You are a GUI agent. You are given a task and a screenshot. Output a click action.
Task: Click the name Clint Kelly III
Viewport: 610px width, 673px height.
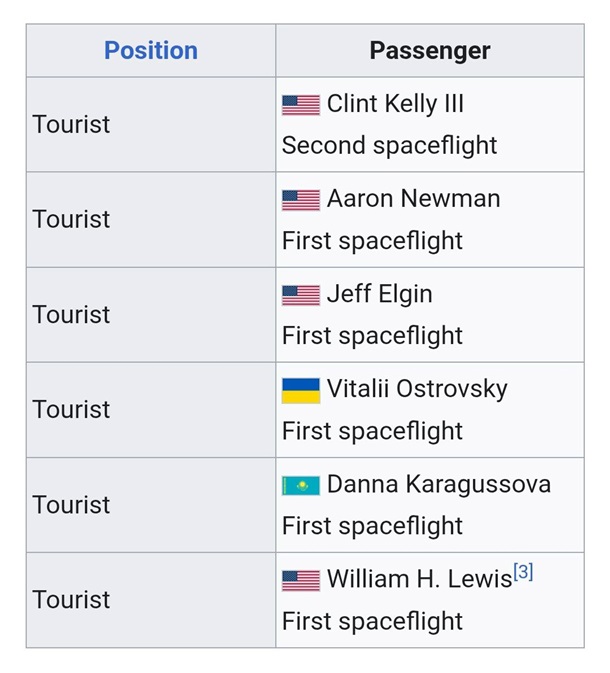point(395,104)
